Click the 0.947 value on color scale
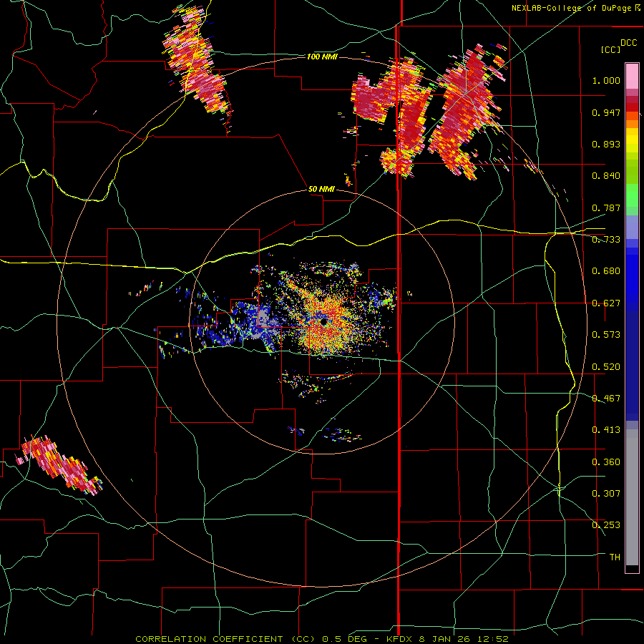Screen dimensions: 644x644 (606, 112)
